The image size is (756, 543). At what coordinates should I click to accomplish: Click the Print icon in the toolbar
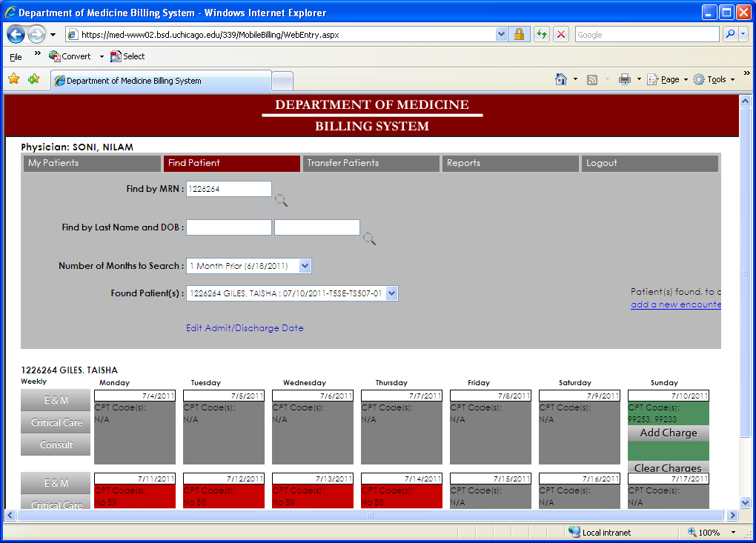coord(625,79)
